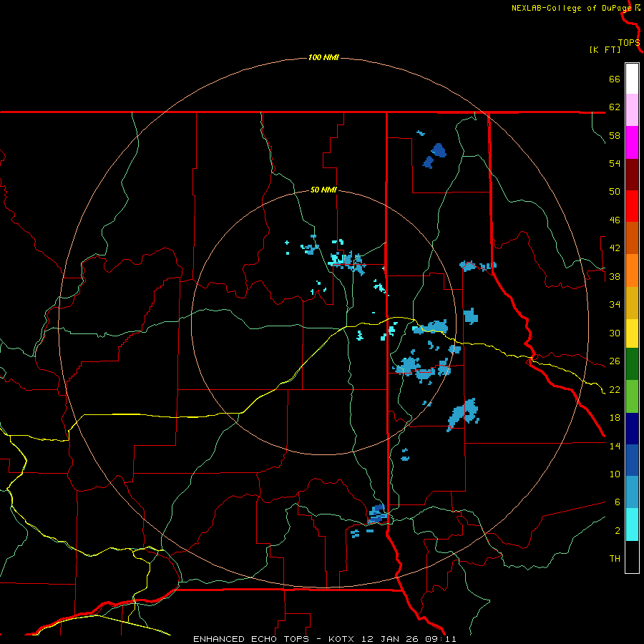Click the legend value 10
644x644 pixels.
pyautogui.click(x=615, y=474)
